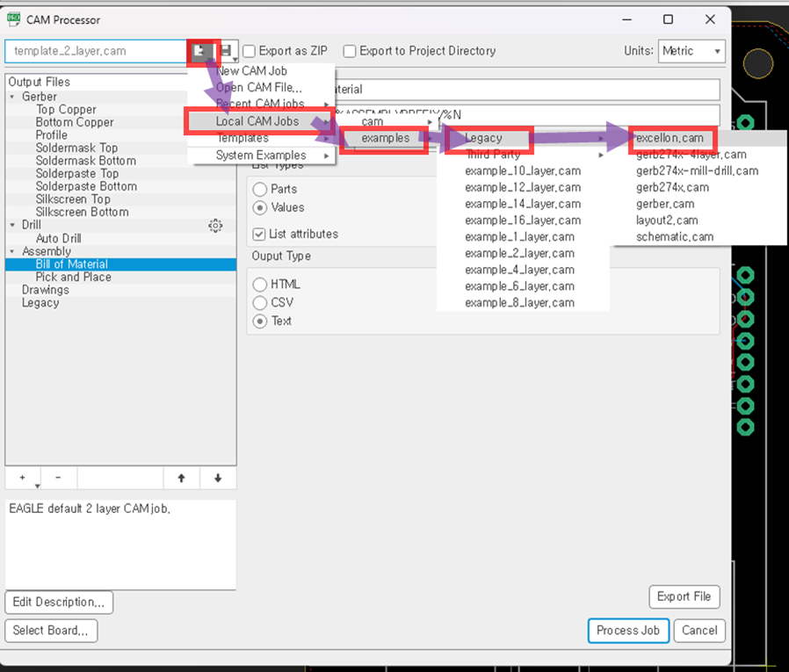Load example_2_layer.cam

click(520, 254)
